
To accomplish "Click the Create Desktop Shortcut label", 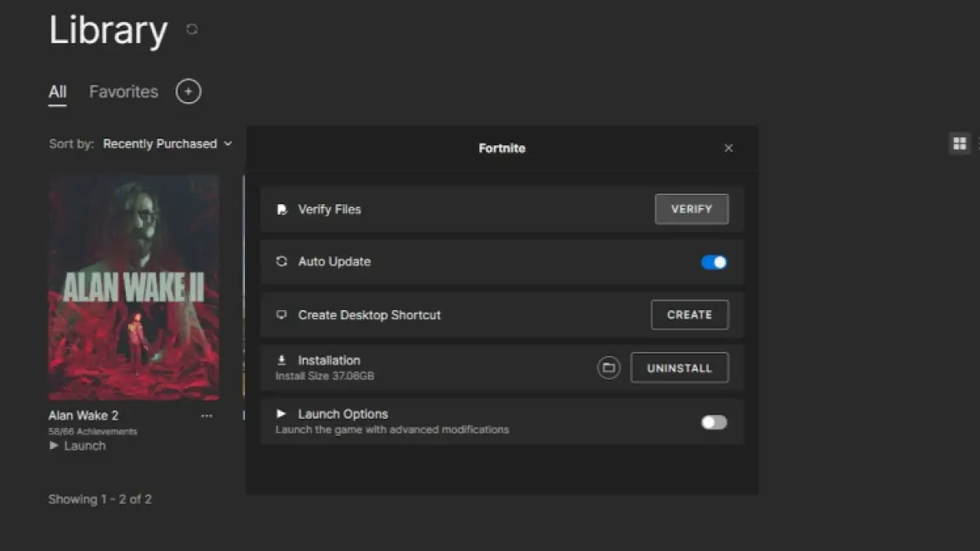I will (x=369, y=314).
